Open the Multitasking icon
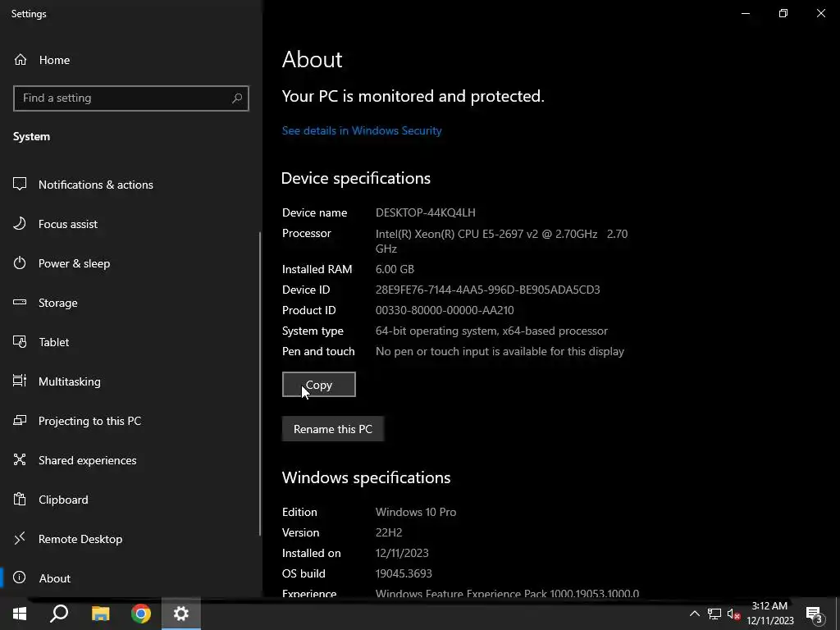Image resolution: width=840 pixels, height=630 pixels. coord(20,381)
